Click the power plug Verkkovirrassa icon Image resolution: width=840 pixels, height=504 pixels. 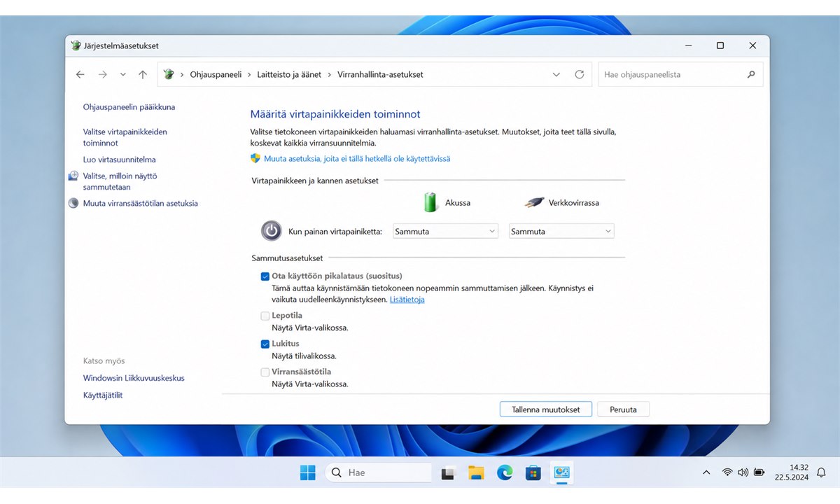[x=535, y=203]
